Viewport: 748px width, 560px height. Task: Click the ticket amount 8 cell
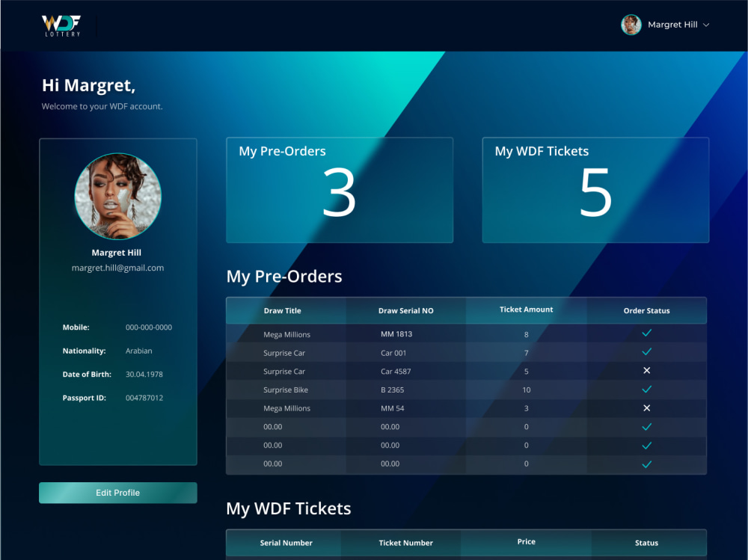click(x=526, y=334)
